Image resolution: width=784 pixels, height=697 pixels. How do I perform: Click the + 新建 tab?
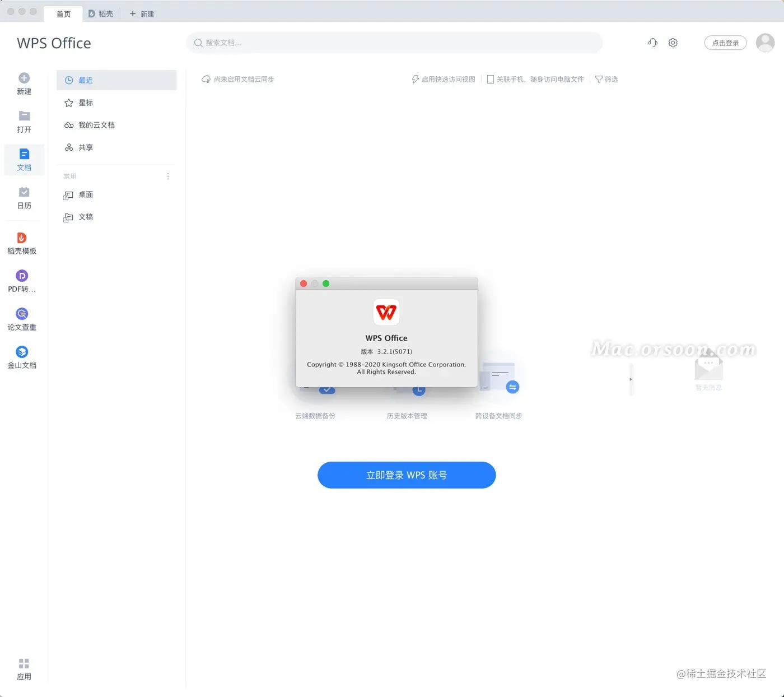pos(142,14)
